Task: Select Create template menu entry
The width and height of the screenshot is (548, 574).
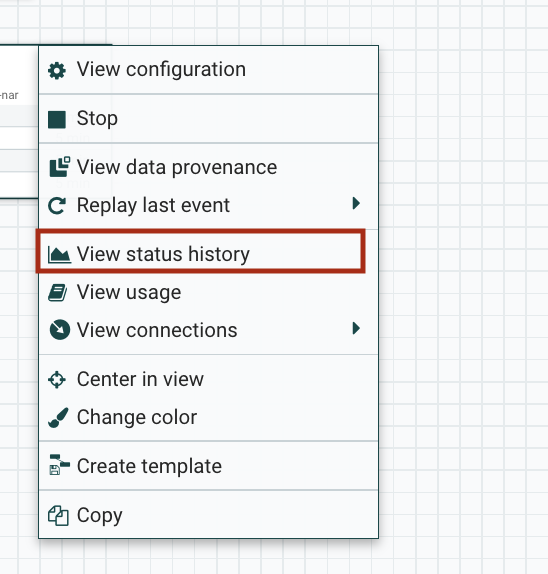Action: tap(208, 466)
